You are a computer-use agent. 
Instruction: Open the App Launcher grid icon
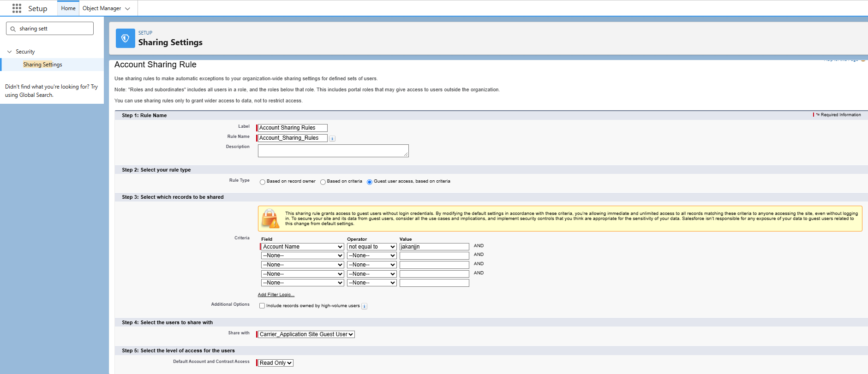tap(17, 8)
